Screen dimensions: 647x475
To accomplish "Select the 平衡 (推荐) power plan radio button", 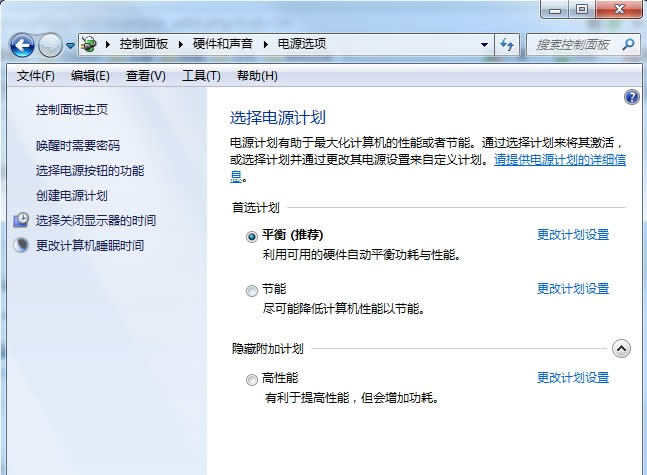I will coord(251,237).
